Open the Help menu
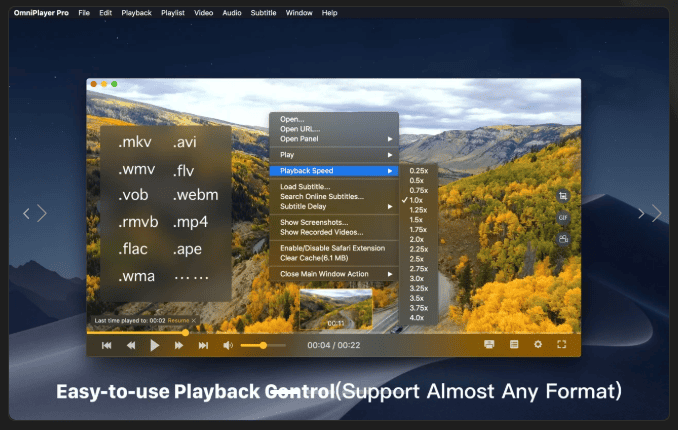Screen dimensions: 678x430 pos(329,13)
